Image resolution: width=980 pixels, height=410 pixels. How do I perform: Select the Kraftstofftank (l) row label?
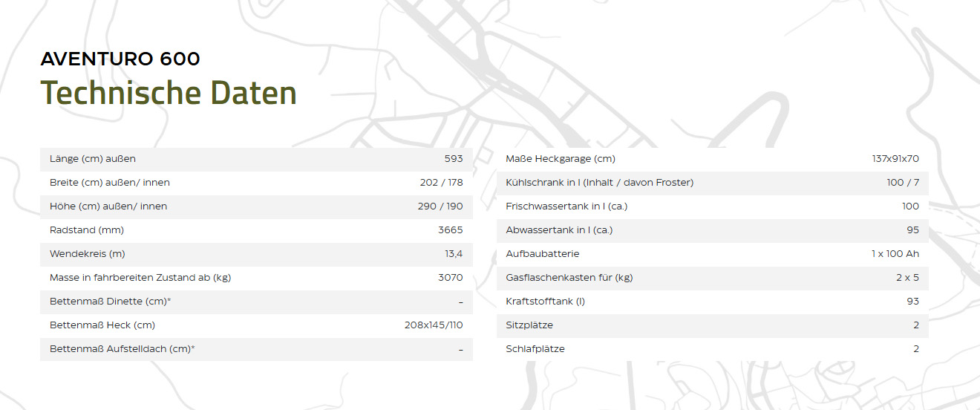click(546, 302)
